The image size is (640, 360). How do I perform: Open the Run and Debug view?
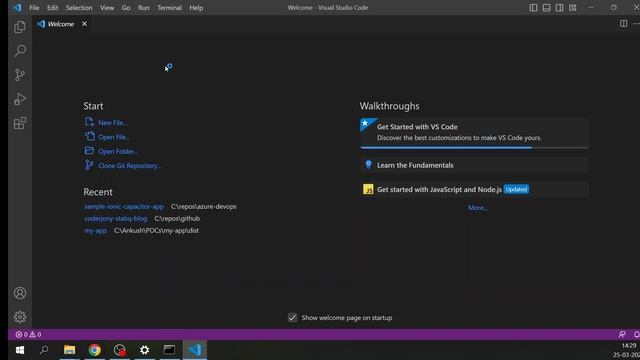(x=20, y=99)
